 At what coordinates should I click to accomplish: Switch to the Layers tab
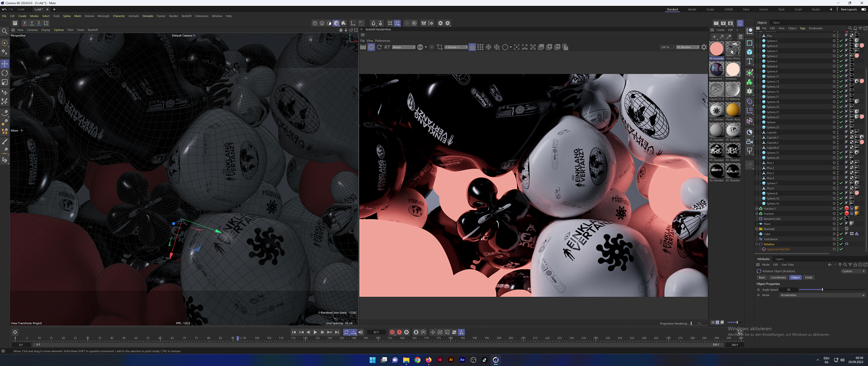779,259
